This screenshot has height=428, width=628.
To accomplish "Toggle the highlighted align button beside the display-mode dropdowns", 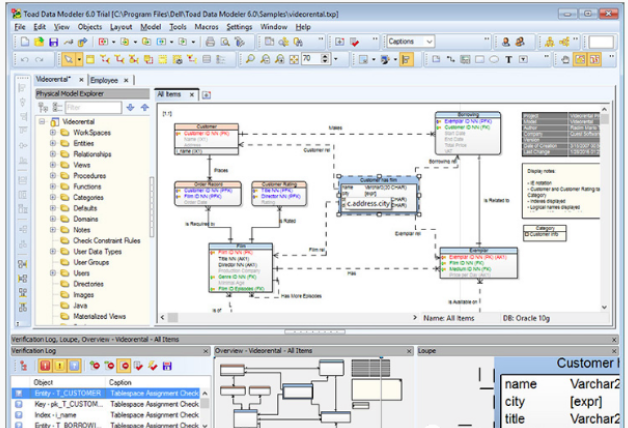I will click(x=406, y=60).
